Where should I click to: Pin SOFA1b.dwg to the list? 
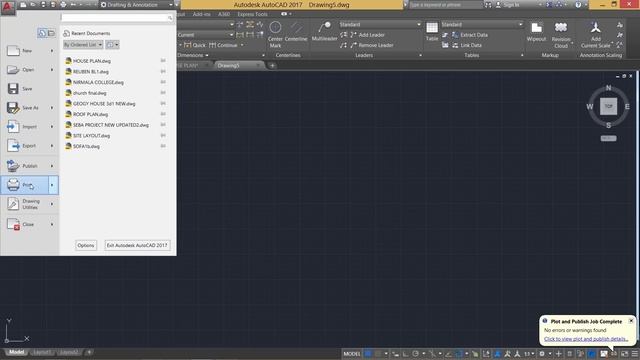(x=163, y=146)
